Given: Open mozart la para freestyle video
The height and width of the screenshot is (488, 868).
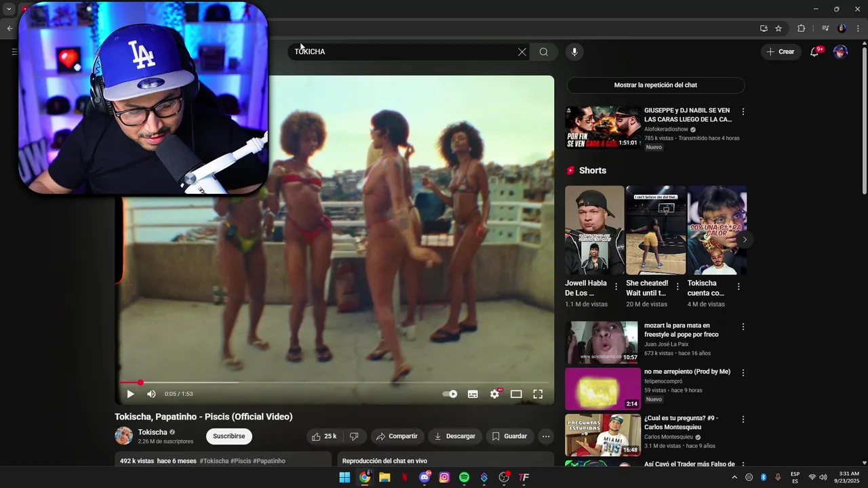Looking at the screenshot, I should click(x=603, y=342).
